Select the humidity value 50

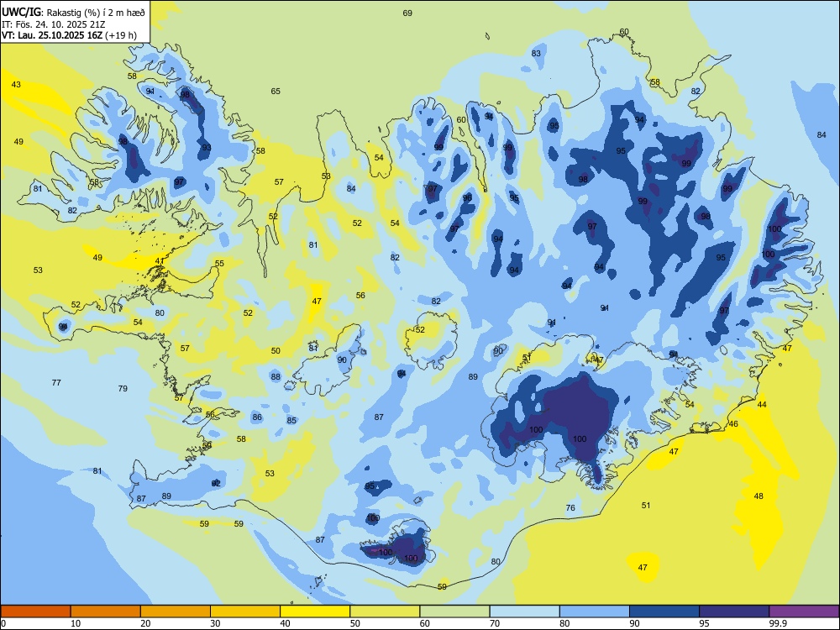pyautogui.click(x=276, y=351)
